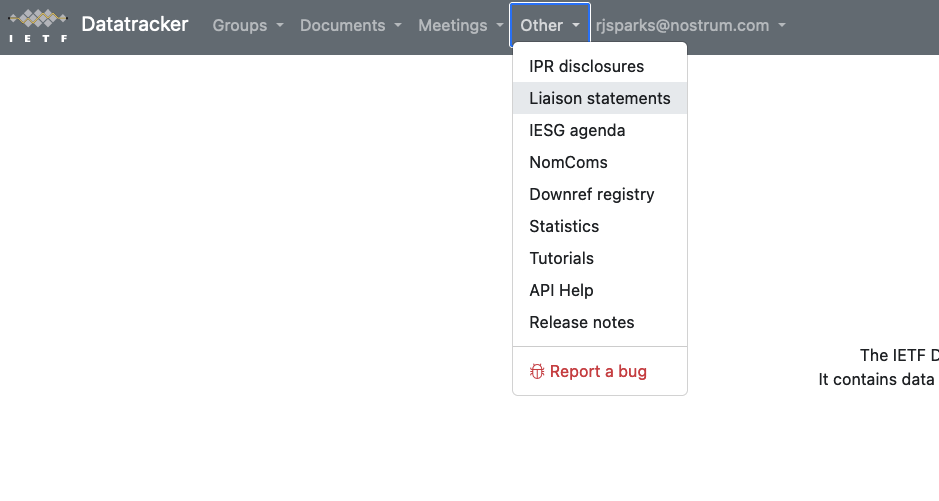939x501 pixels.
Task: Click the caret arrow next to Documents
Action: pyautogui.click(x=398, y=25)
